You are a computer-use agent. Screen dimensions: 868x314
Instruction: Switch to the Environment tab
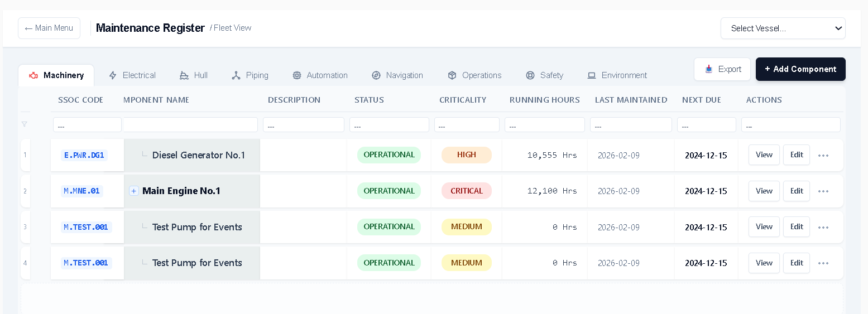(617, 75)
